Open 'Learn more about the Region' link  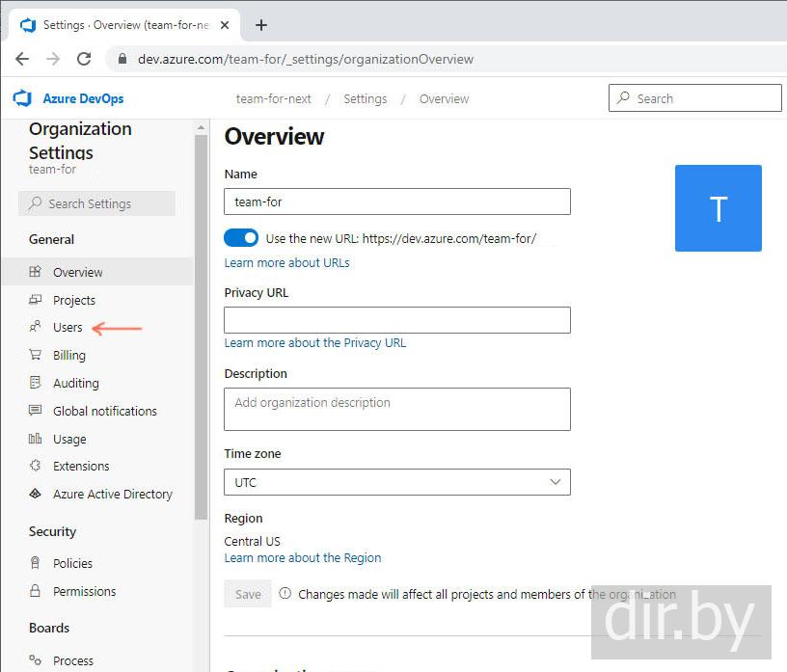pos(302,557)
